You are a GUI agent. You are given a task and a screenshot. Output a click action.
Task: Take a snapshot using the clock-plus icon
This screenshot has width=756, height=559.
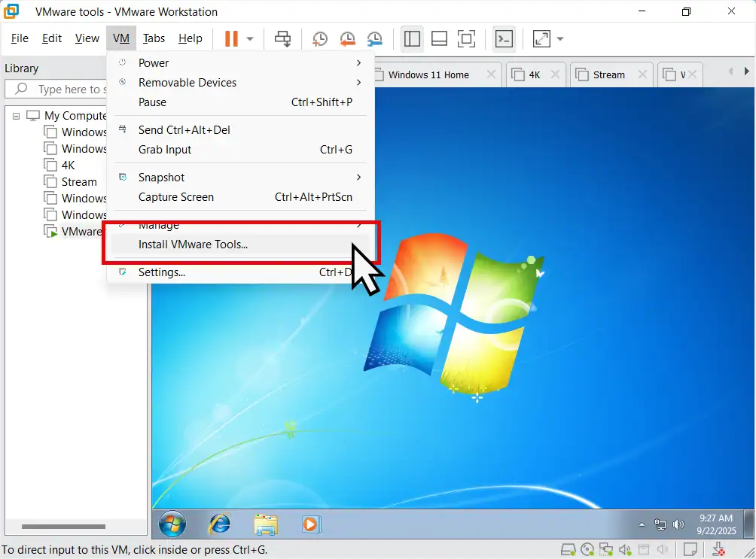click(x=320, y=38)
